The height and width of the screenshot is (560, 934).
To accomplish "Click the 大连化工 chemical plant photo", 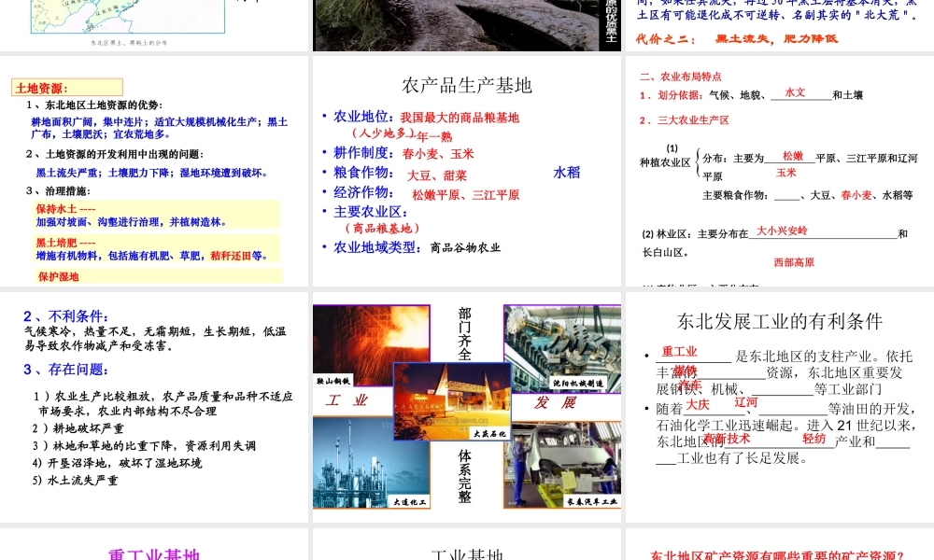I will [x=371, y=462].
